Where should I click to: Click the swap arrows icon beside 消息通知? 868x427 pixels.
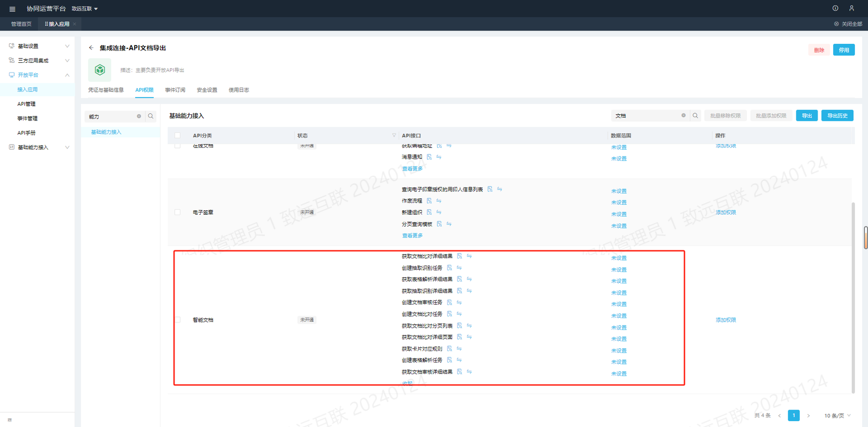[439, 157]
